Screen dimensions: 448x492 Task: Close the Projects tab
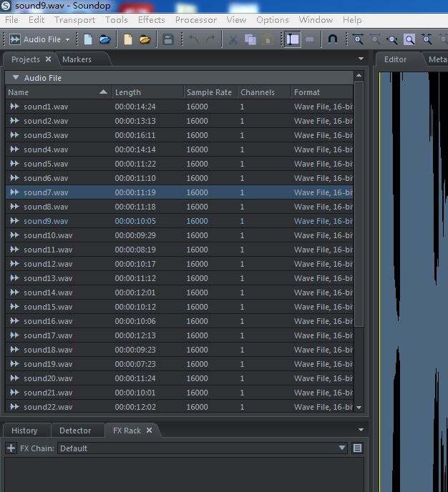(48, 59)
